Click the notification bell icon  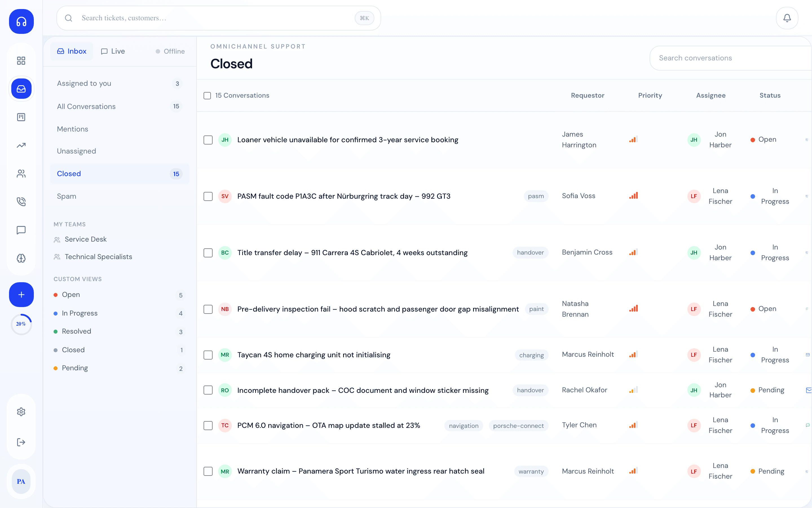pos(787,18)
